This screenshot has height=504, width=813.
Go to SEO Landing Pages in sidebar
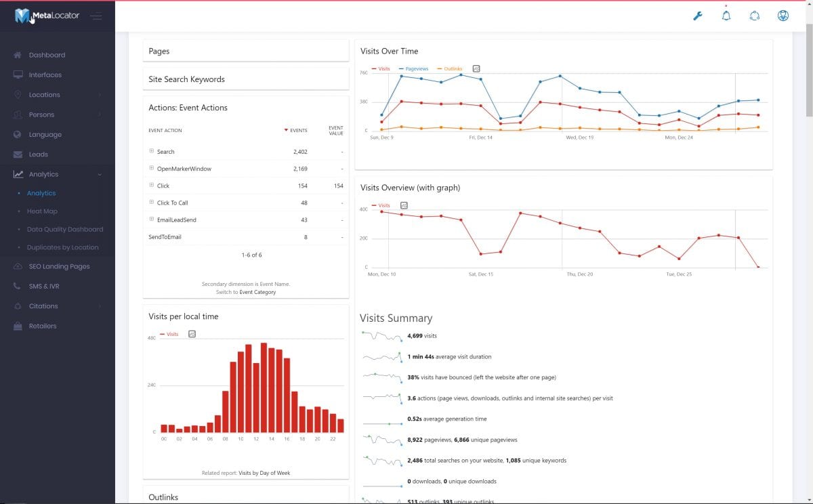click(x=59, y=266)
